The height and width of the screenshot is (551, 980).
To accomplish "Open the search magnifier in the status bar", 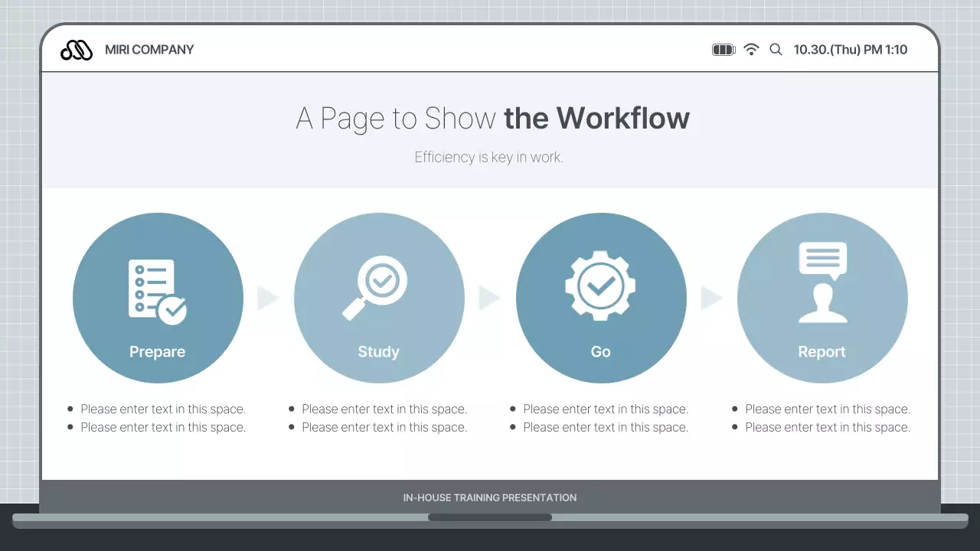I will pos(776,49).
